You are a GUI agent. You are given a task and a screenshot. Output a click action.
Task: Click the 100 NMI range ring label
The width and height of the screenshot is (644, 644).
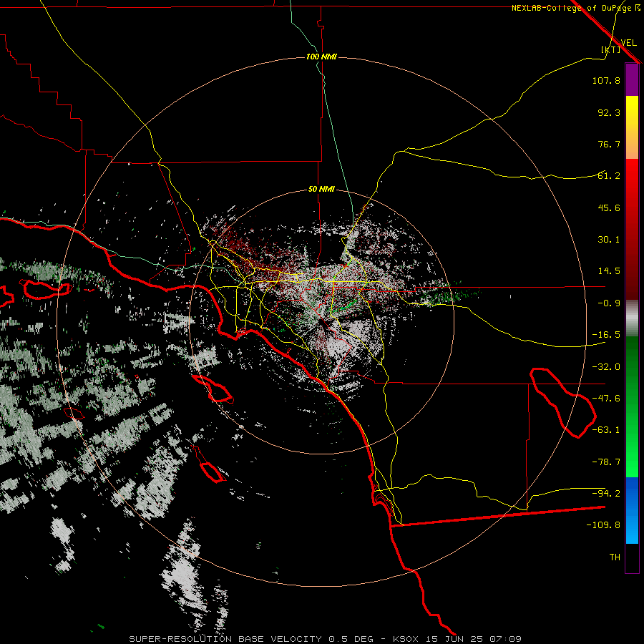tap(321, 57)
